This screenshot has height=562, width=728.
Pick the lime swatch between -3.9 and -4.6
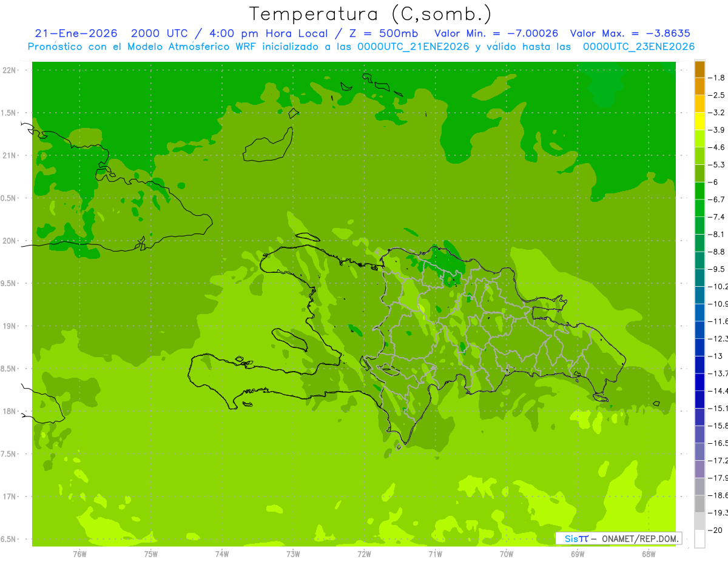699,138
